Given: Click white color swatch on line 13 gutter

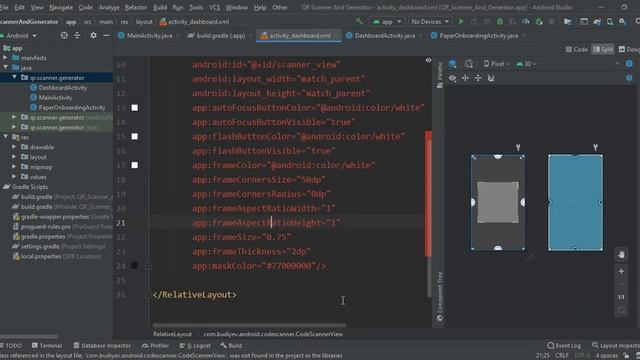Looking at the screenshot, I should (x=134, y=108).
